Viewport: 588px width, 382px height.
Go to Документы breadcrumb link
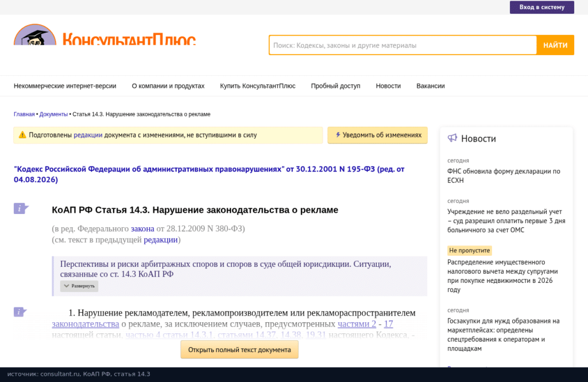point(53,114)
